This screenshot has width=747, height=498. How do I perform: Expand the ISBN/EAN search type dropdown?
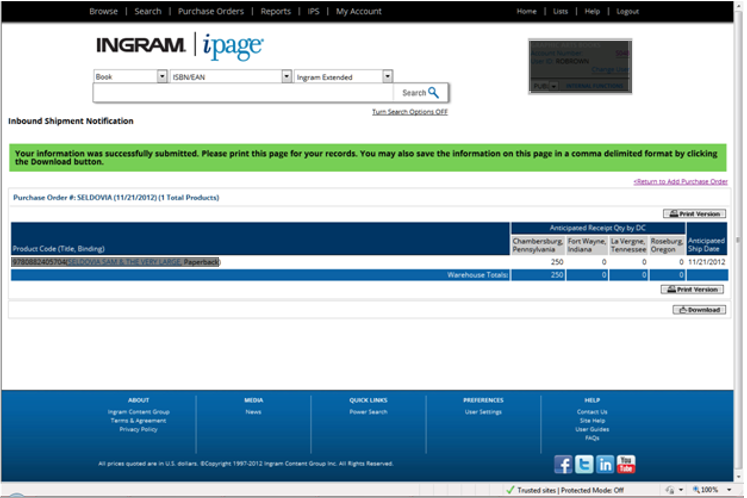point(286,76)
